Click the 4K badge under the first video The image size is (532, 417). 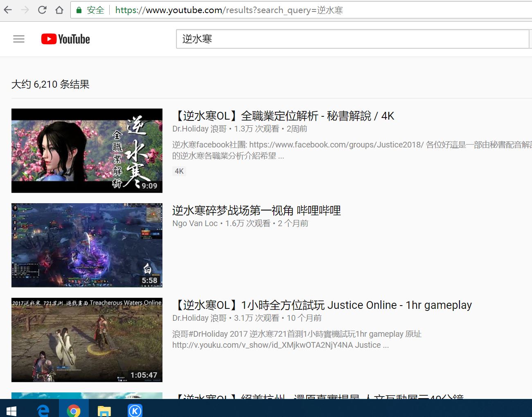(179, 171)
